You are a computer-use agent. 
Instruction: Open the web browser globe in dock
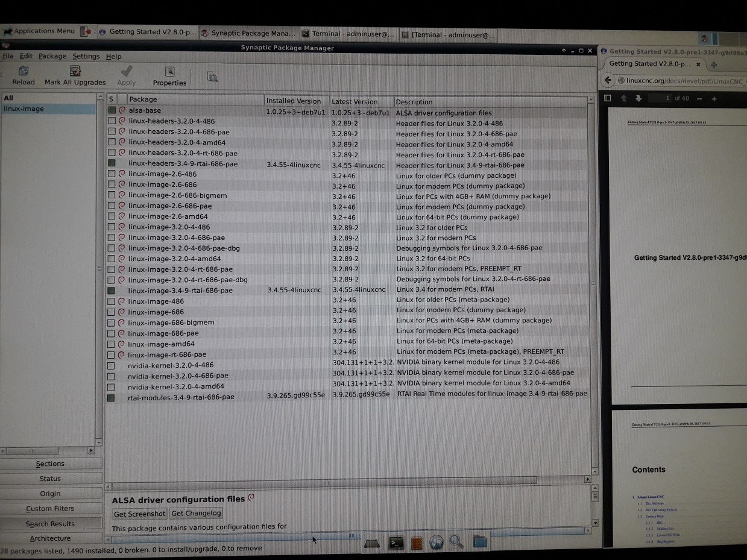point(436,543)
